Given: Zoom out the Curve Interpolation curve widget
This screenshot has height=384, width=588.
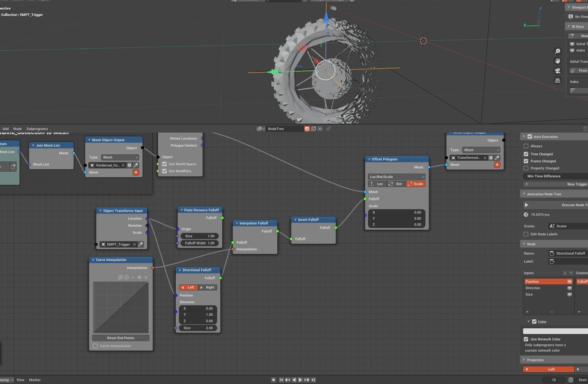Looking at the screenshot, I should 127,277.
